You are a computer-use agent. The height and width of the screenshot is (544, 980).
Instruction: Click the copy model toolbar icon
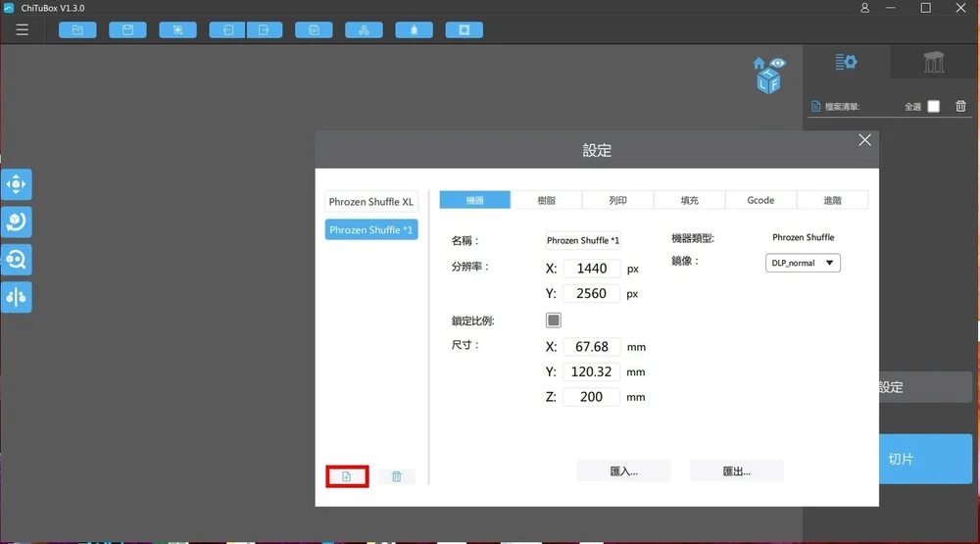(x=314, y=30)
